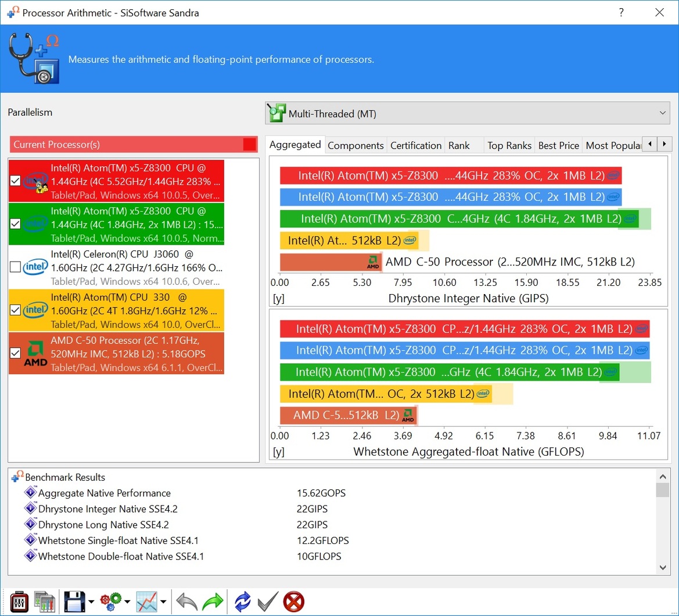The width and height of the screenshot is (679, 616).
Task: Open the Most Popular tab
Action: [613, 145]
